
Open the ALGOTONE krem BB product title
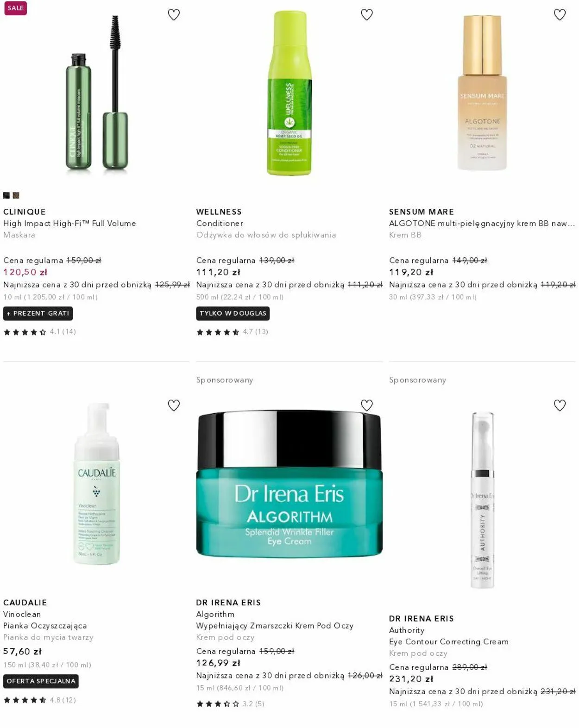[x=482, y=224]
